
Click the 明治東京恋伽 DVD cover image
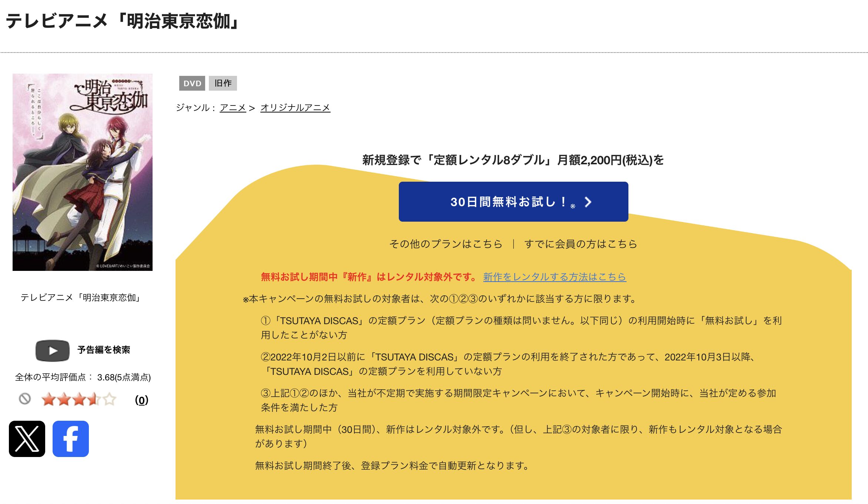[x=83, y=172]
